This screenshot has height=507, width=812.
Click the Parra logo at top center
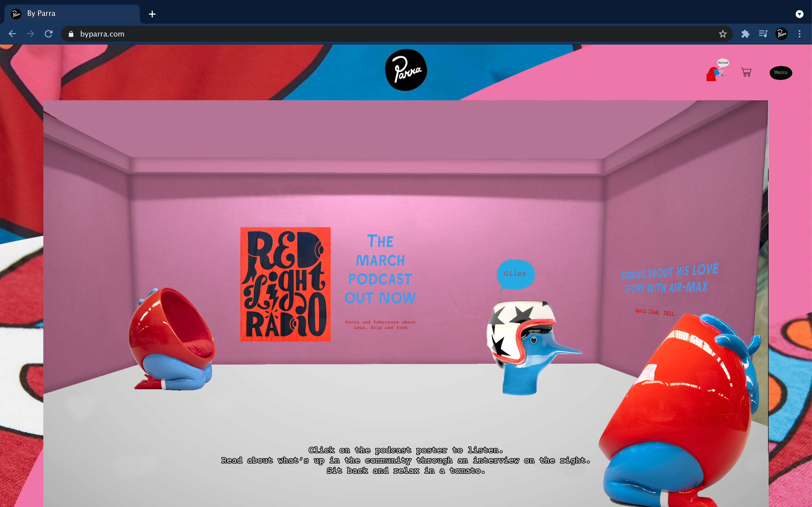click(406, 70)
